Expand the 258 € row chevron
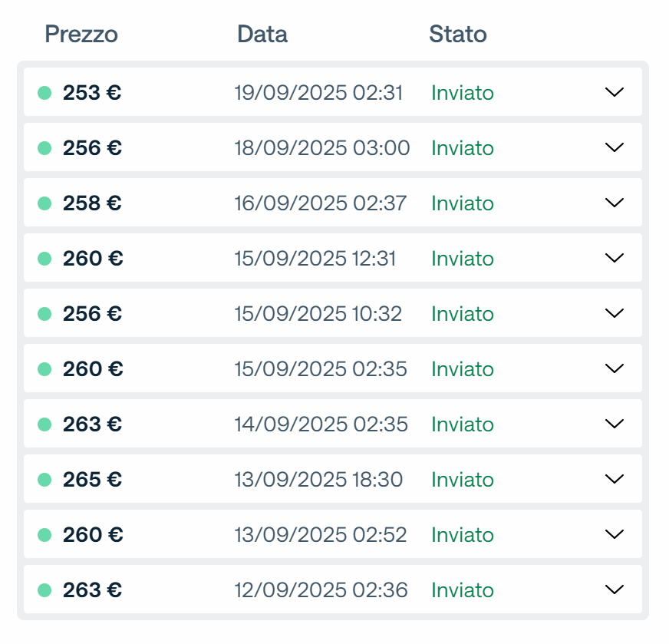Viewport: 669px width, 644px height. pyautogui.click(x=615, y=203)
